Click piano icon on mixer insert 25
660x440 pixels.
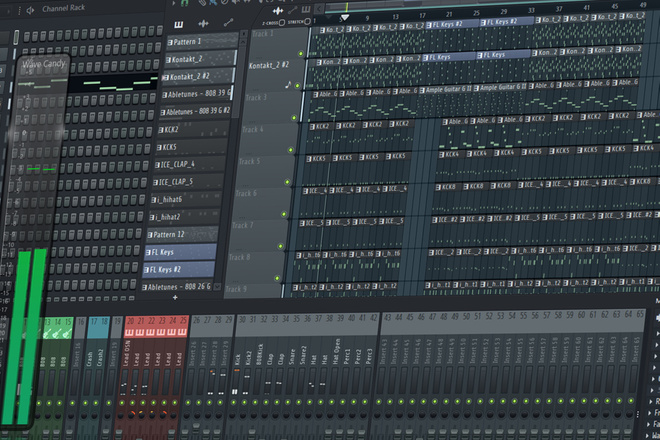(x=182, y=332)
